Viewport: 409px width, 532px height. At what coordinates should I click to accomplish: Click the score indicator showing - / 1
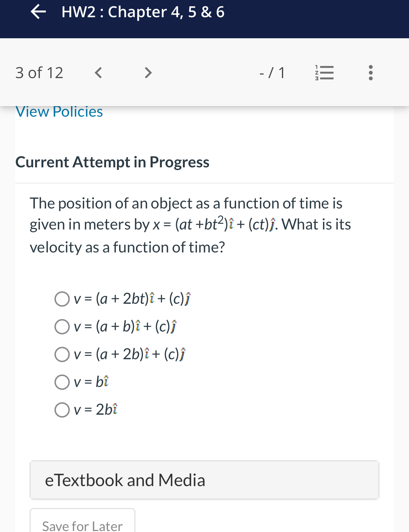pyautogui.click(x=272, y=72)
